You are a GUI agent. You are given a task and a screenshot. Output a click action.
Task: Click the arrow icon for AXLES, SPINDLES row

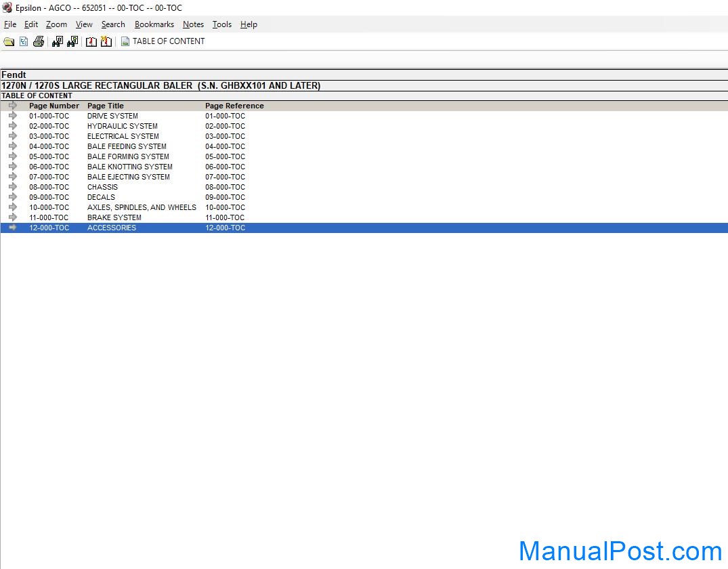(x=13, y=207)
